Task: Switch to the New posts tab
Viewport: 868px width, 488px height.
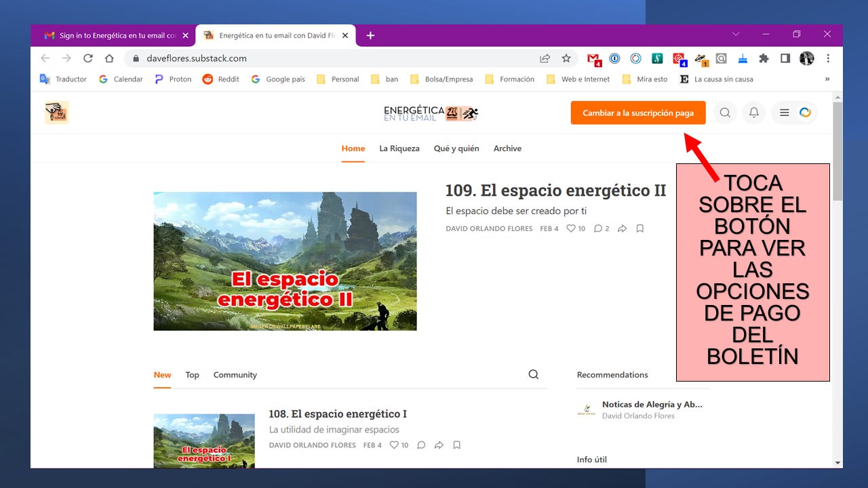Action: 162,375
